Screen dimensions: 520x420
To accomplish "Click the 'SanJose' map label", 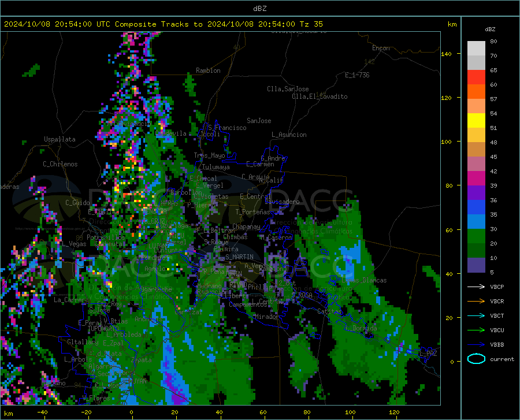I will point(259,121).
